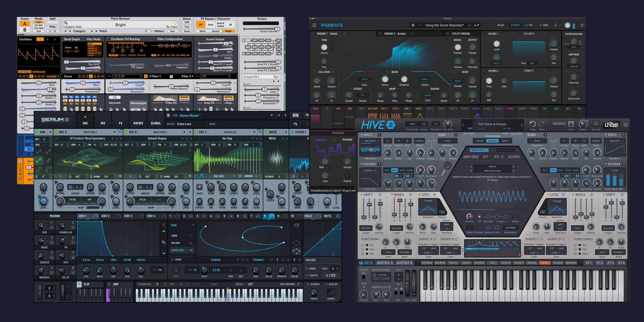The image size is (644, 322).
Task: Click the Hive 2 filter LINK button icon
Action: click(x=447, y=165)
